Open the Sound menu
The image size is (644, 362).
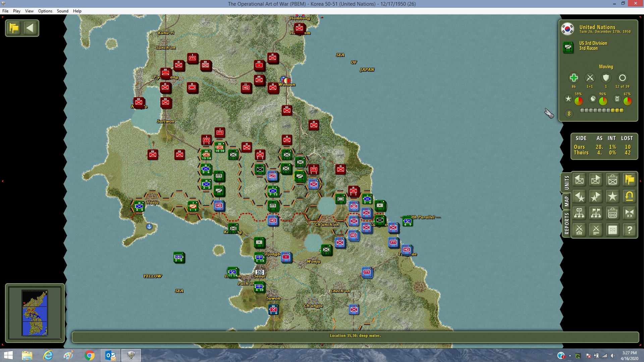[63, 11]
